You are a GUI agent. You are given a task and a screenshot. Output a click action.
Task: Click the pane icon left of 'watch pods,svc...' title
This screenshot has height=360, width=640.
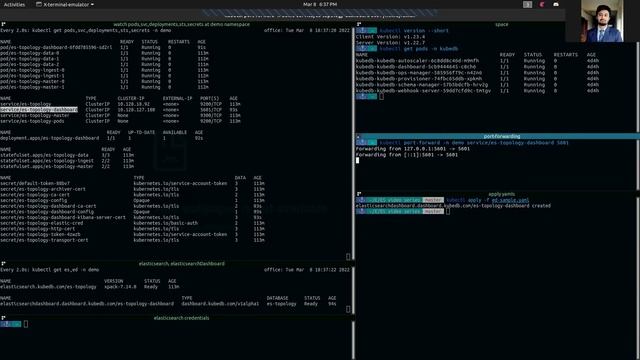tap(3, 24)
